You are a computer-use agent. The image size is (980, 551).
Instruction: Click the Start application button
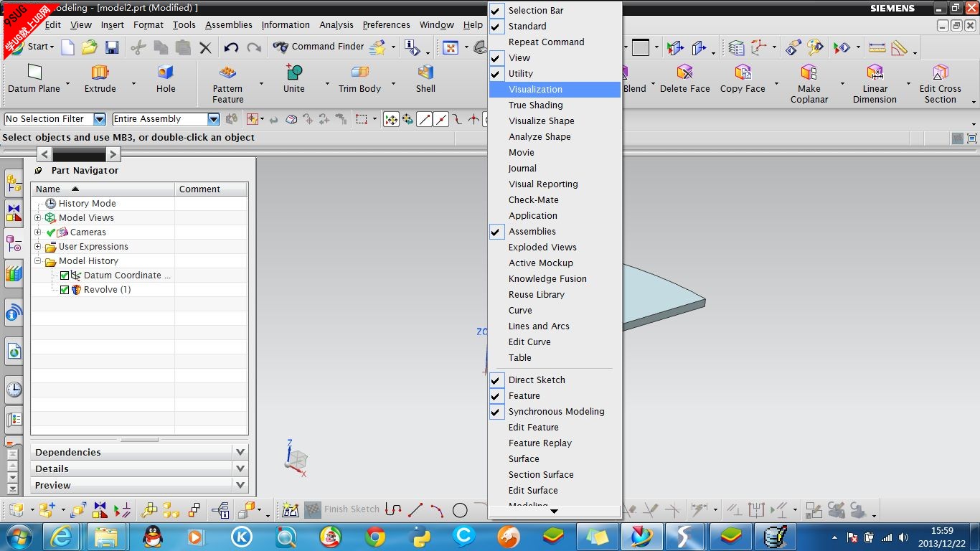point(31,47)
